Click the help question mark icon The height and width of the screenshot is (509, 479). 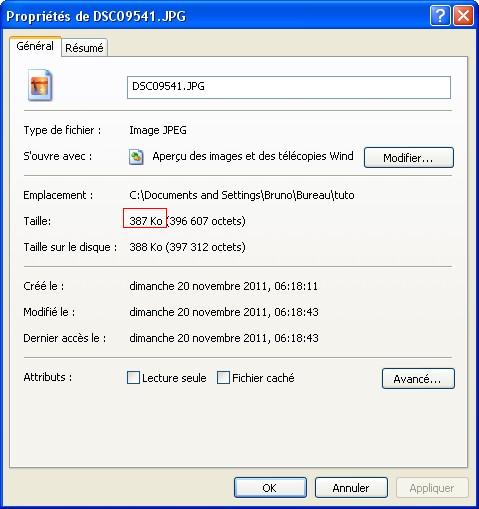(x=440, y=16)
